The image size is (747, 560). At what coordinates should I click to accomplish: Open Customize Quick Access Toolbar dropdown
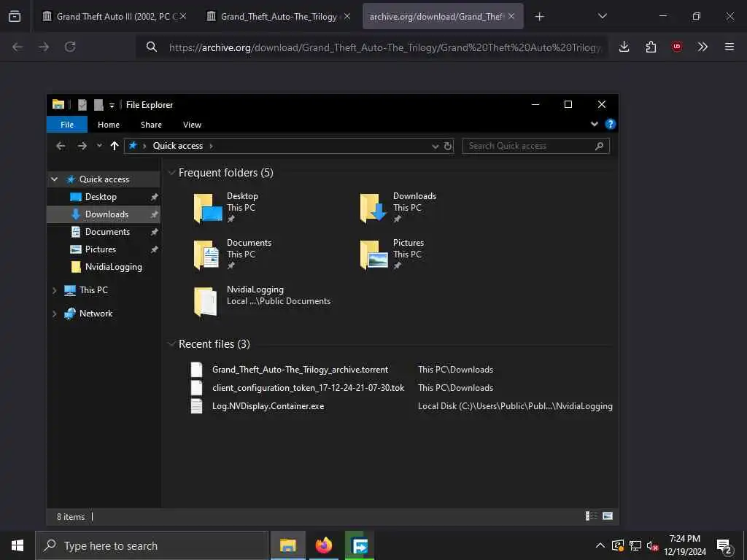tap(112, 105)
